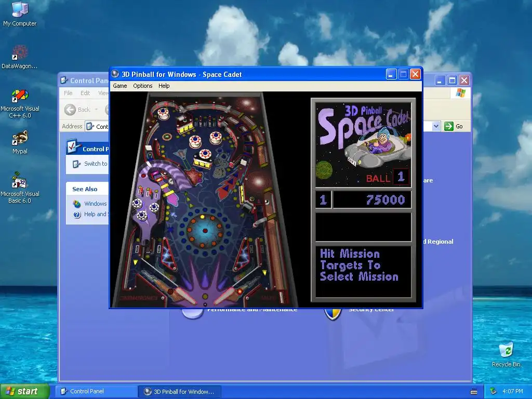Click the blue wormhole center on pinball table
This screenshot has height=399, width=532.
pyautogui.click(x=205, y=230)
